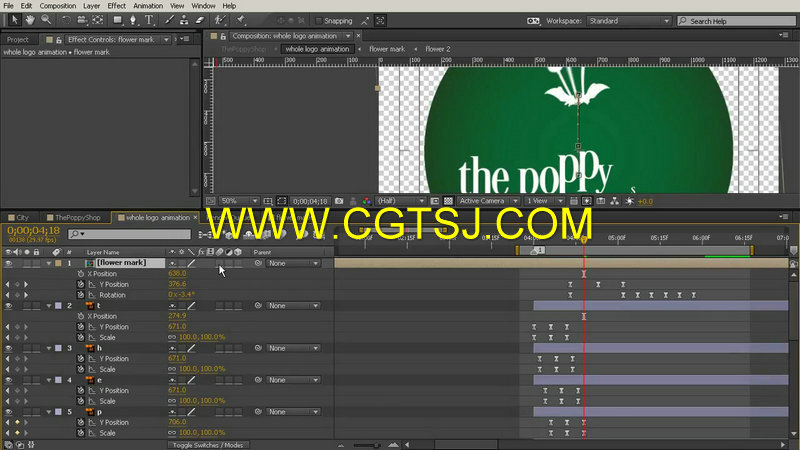Click the Search Help input field
This screenshot has width=800, height=450.
pos(736,21)
